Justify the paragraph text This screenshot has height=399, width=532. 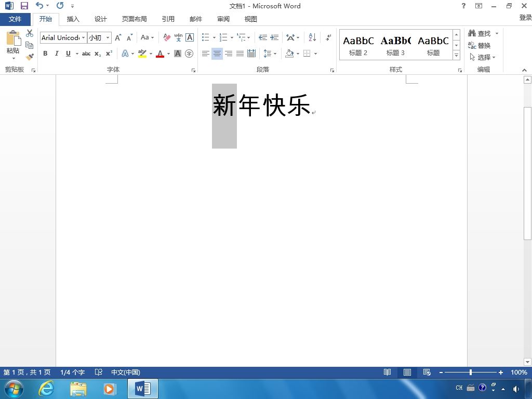pyautogui.click(x=240, y=54)
